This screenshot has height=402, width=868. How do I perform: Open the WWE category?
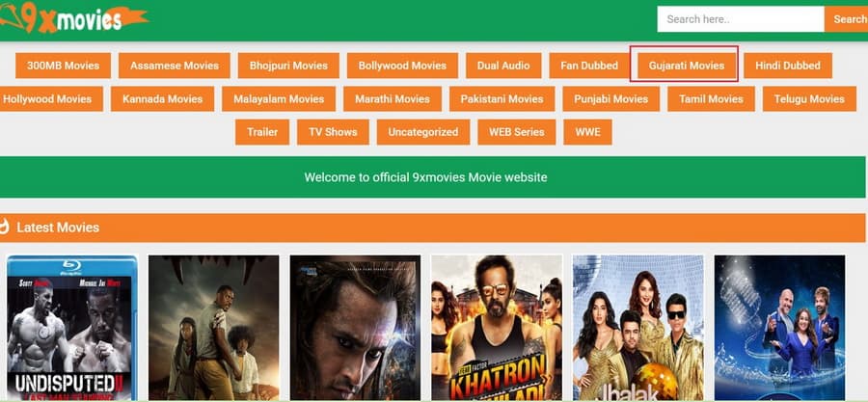click(587, 132)
